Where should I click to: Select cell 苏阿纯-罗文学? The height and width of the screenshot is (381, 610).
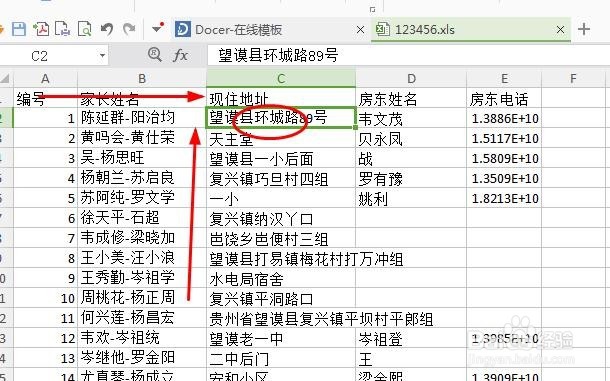coord(142,198)
